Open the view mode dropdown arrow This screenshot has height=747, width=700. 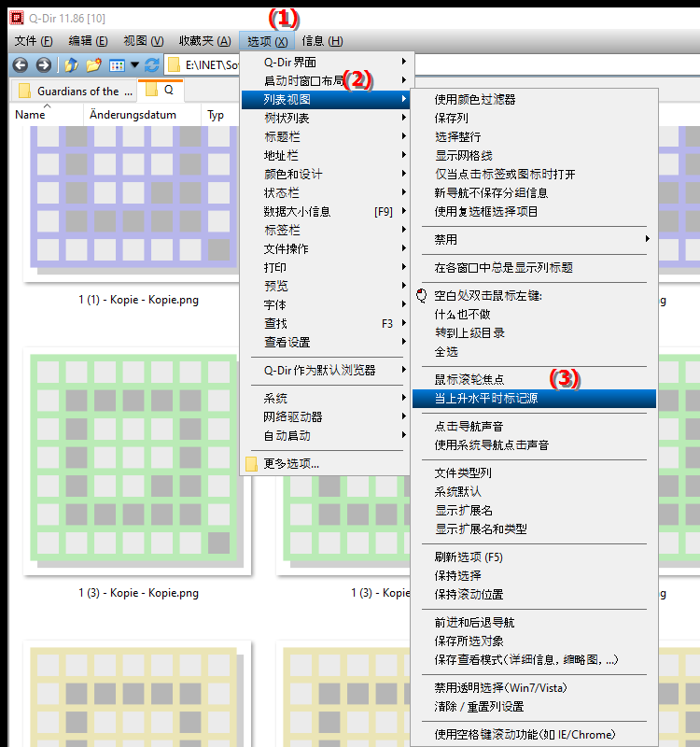134,64
